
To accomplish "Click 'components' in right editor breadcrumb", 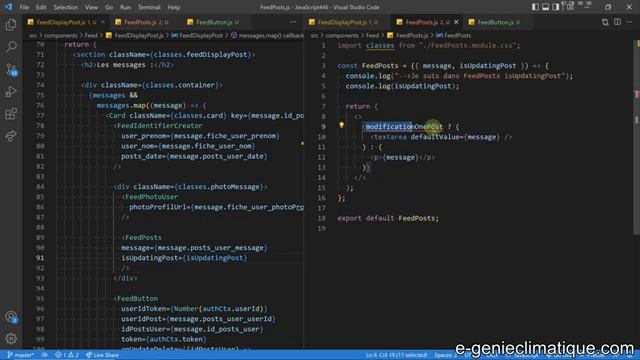I will click(x=342, y=36).
